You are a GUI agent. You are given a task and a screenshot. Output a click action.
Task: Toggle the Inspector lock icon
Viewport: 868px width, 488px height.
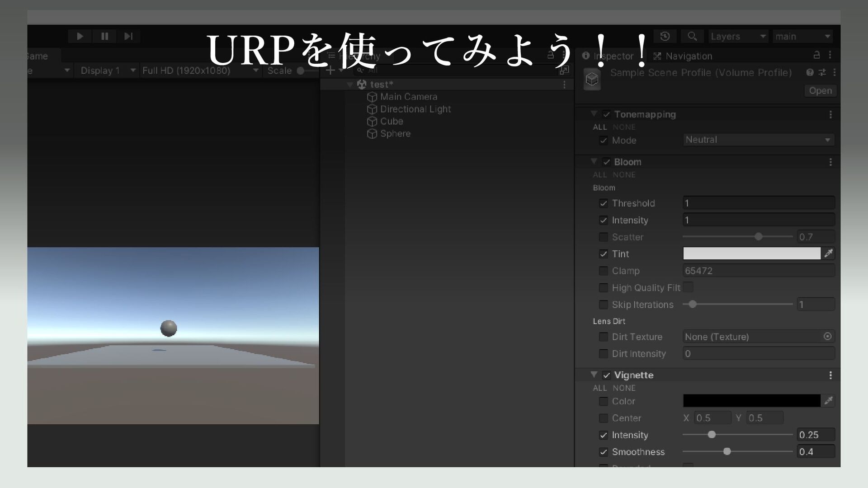tap(816, 55)
